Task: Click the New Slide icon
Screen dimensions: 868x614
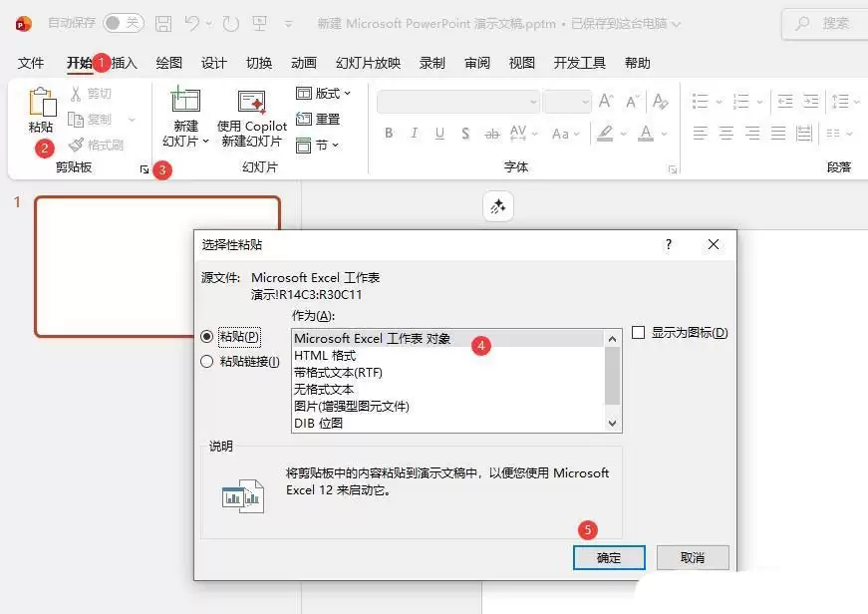Action: (185, 101)
